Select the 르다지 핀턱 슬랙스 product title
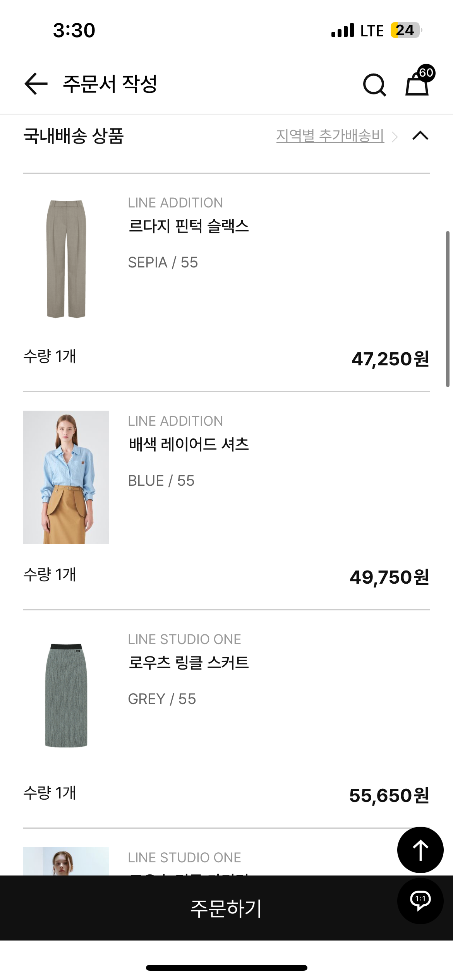453x980 pixels. click(189, 226)
